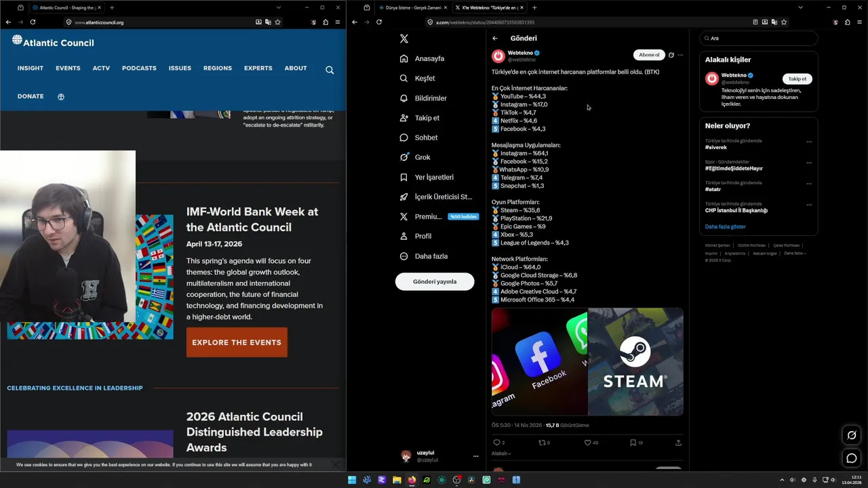Open Bildirimler in the X sidebar
868x488 pixels.
(x=423, y=98)
